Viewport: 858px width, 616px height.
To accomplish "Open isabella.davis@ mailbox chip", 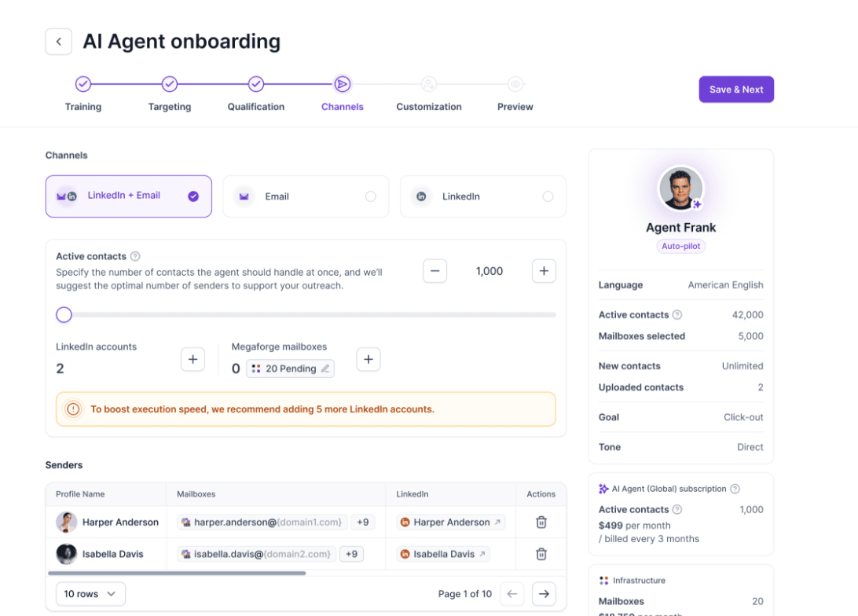I will (x=257, y=554).
